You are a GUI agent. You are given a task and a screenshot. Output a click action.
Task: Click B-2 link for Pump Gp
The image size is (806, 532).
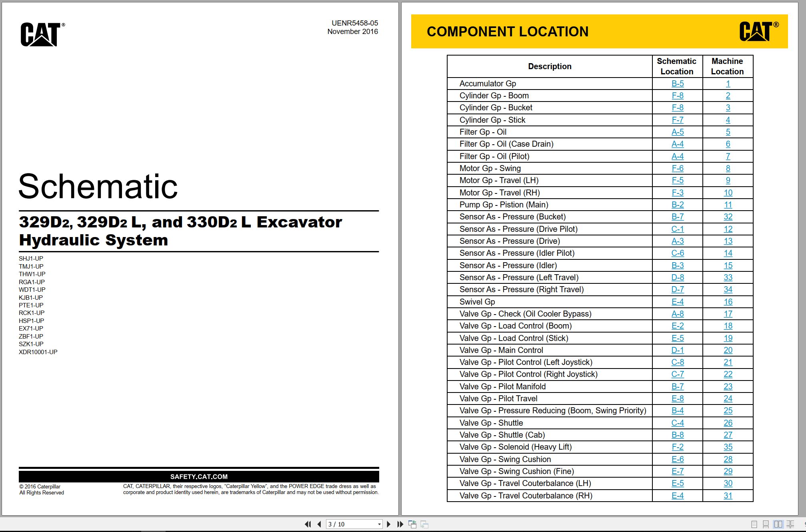(x=678, y=205)
